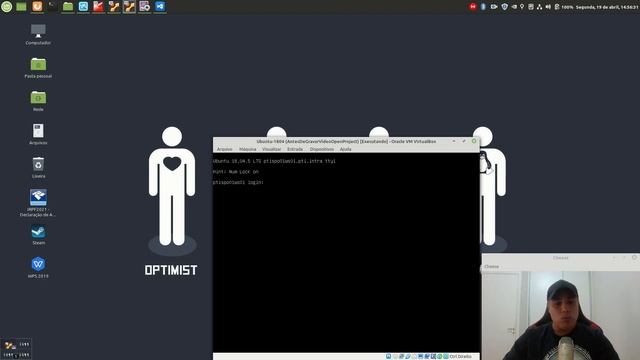The width and height of the screenshot is (640, 360).
Task: Select the Pasta pessoal desktop folder
Action: (38, 68)
